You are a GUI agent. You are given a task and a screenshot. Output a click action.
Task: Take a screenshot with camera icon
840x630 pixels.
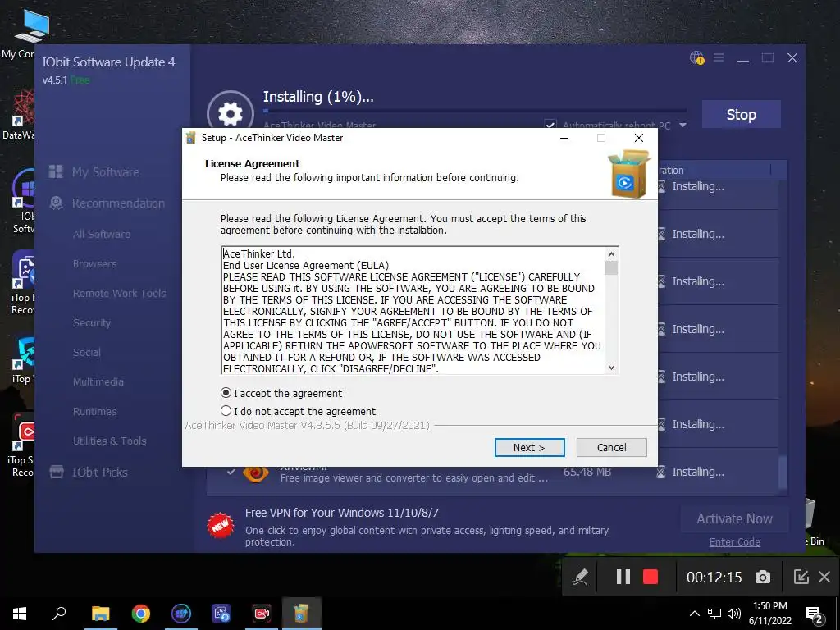click(763, 577)
